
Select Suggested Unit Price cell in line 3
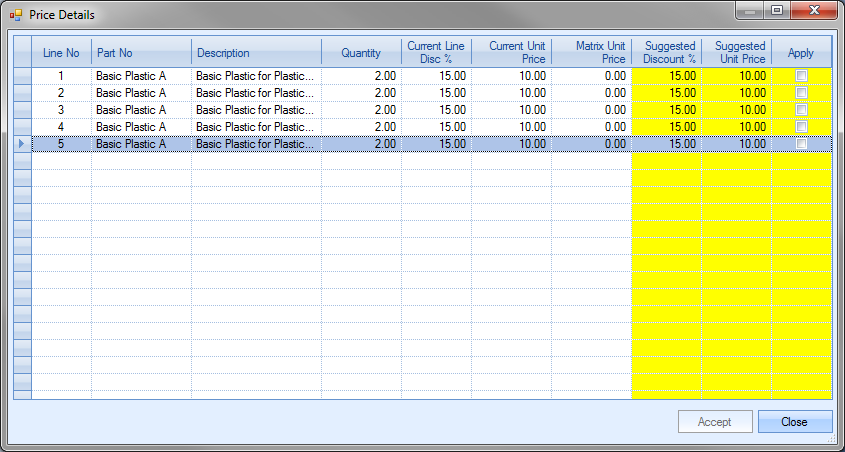point(736,110)
